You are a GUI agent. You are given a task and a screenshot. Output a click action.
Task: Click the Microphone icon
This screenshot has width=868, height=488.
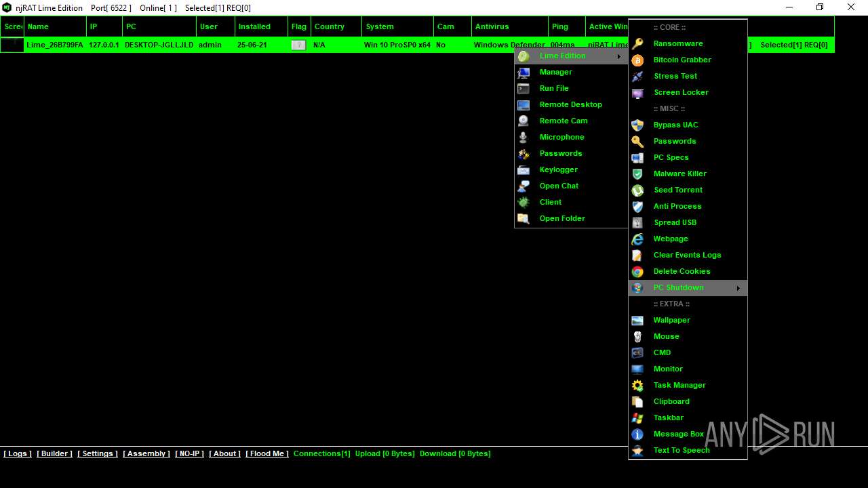(x=524, y=137)
